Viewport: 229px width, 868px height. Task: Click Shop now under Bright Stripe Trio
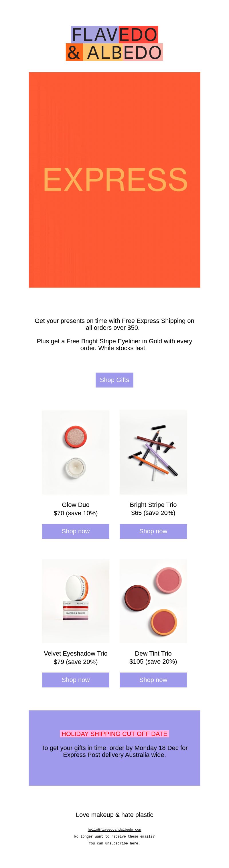[x=153, y=531]
